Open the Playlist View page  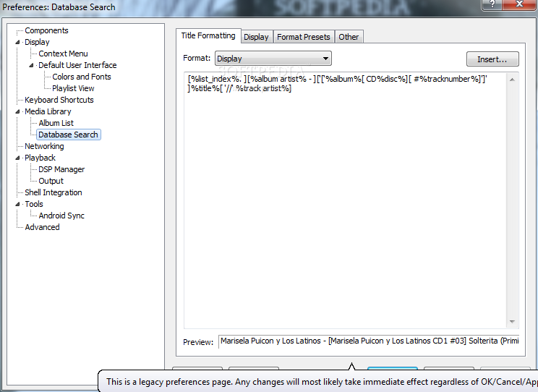coord(73,88)
